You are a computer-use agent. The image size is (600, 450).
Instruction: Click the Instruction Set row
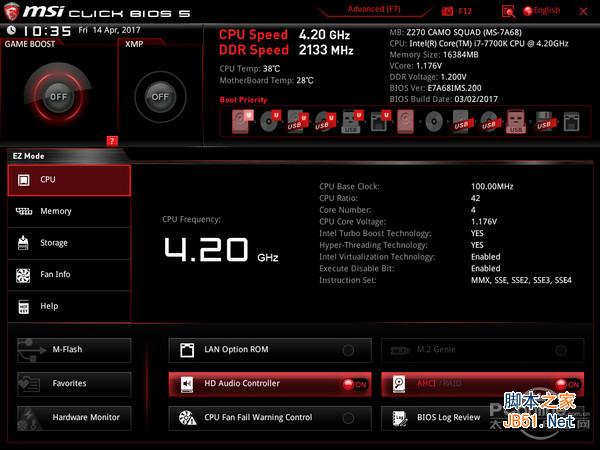(x=445, y=280)
